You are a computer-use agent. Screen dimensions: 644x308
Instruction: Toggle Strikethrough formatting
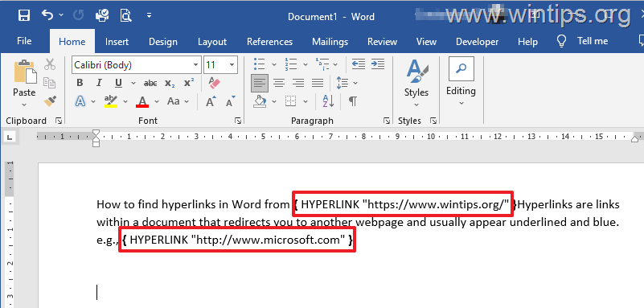click(150, 83)
